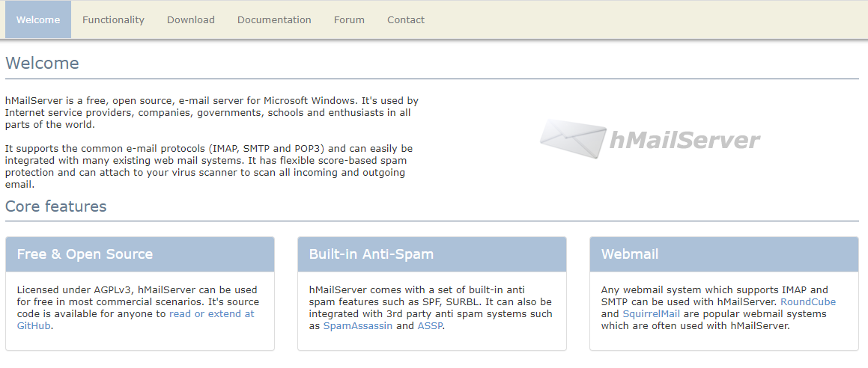Open the SquirrelMail link
868x368 pixels.
(651, 314)
